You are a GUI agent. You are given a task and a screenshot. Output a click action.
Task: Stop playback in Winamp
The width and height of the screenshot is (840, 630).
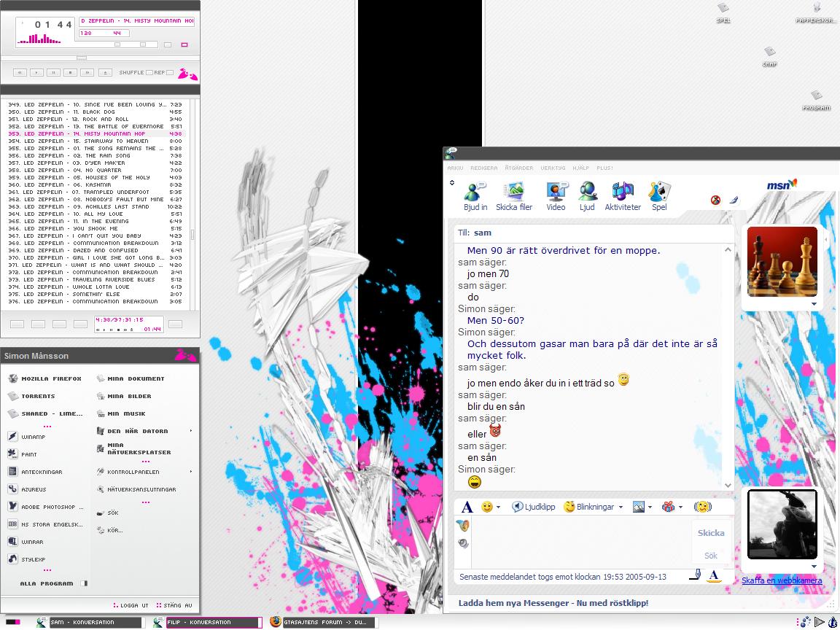pos(70,72)
